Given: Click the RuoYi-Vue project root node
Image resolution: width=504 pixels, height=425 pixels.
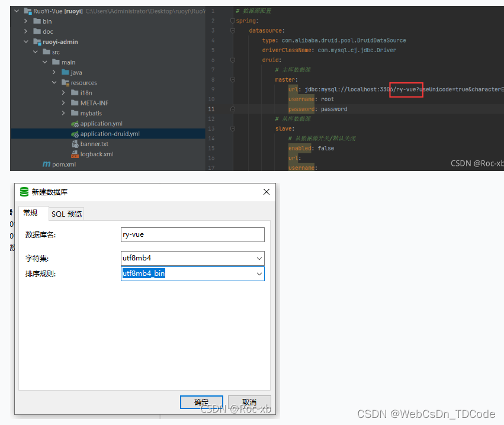Looking at the screenshot, I should (x=47, y=10).
